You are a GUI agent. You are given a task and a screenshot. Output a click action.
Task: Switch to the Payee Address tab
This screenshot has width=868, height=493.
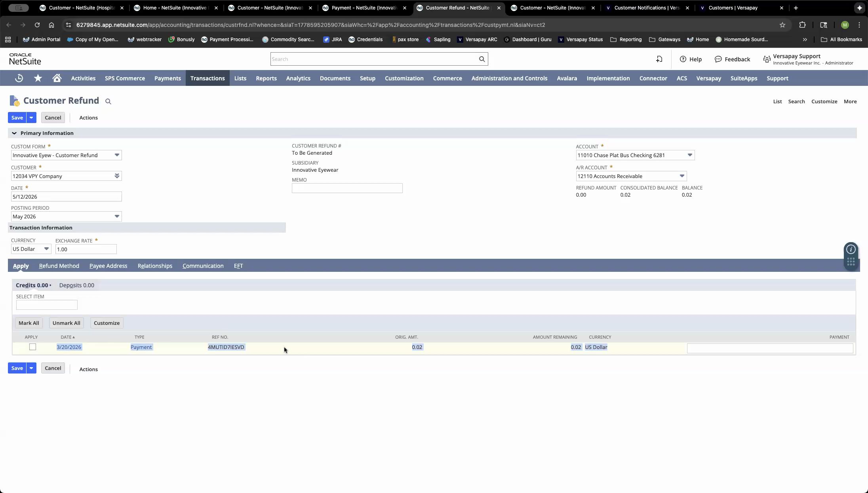(x=108, y=266)
